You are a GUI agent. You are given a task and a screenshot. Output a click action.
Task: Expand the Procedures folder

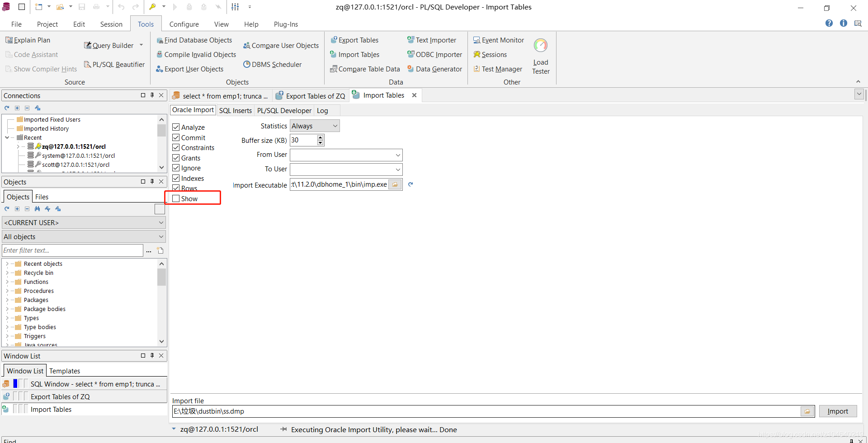pyautogui.click(x=7, y=291)
